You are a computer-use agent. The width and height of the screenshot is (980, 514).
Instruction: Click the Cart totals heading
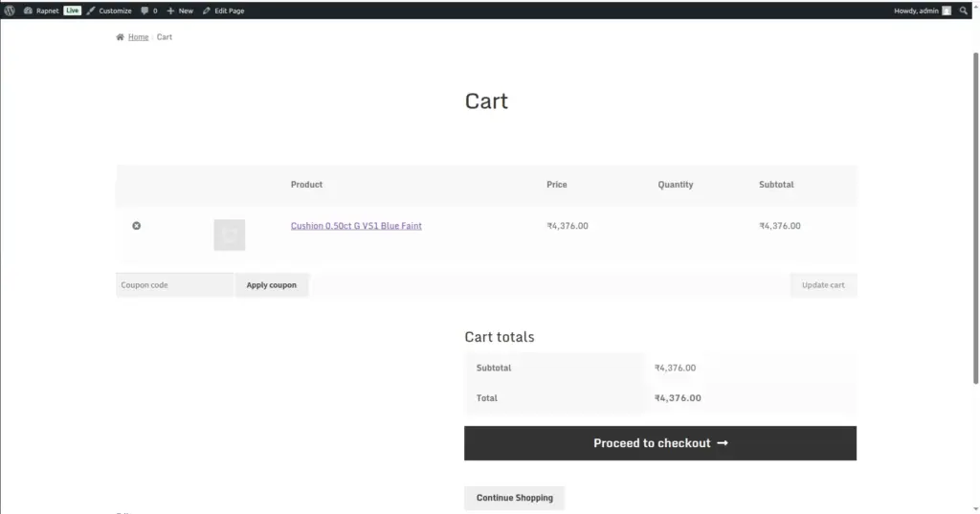(x=500, y=336)
